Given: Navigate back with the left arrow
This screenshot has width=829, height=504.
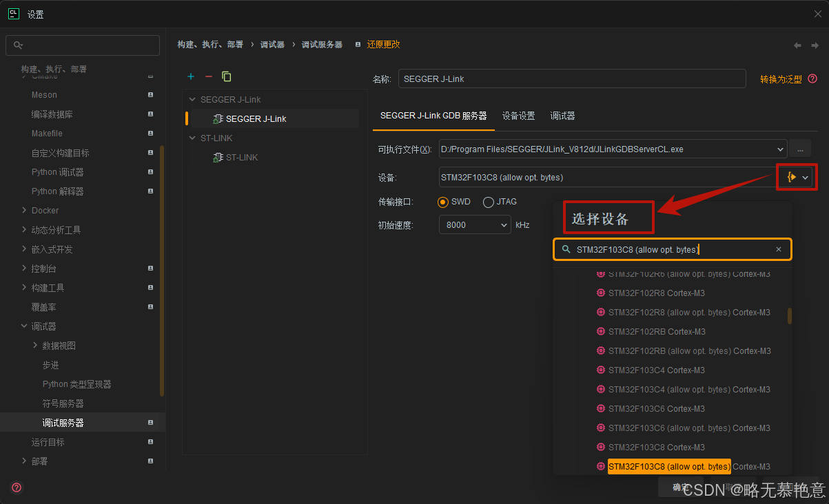Looking at the screenshot, I should tap(797, 45).
